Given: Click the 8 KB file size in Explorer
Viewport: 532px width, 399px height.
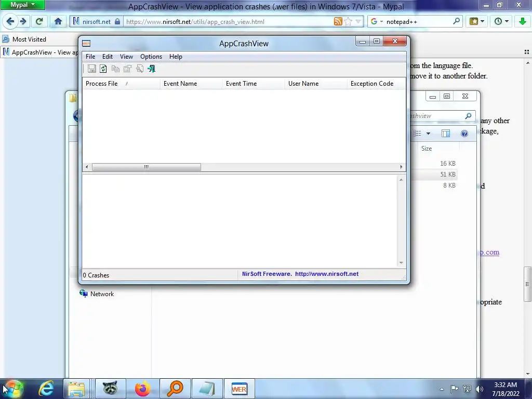Looking at the screenshot, I should 449,185.
